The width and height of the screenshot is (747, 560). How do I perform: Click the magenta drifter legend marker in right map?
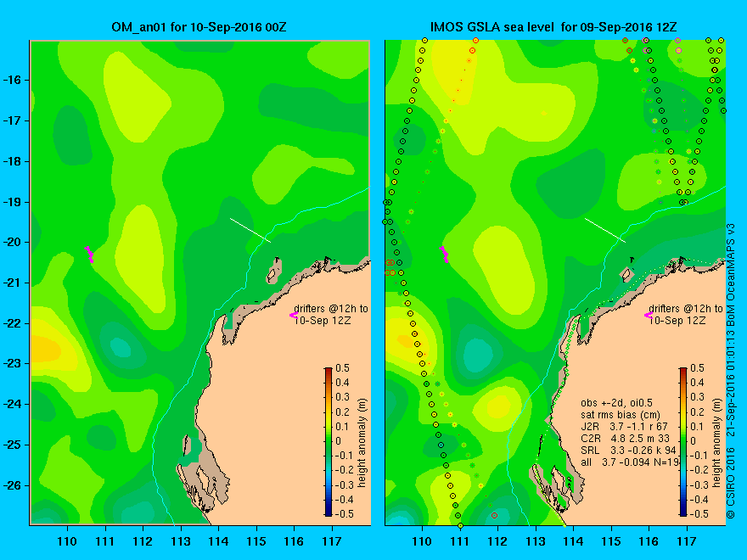648,315
